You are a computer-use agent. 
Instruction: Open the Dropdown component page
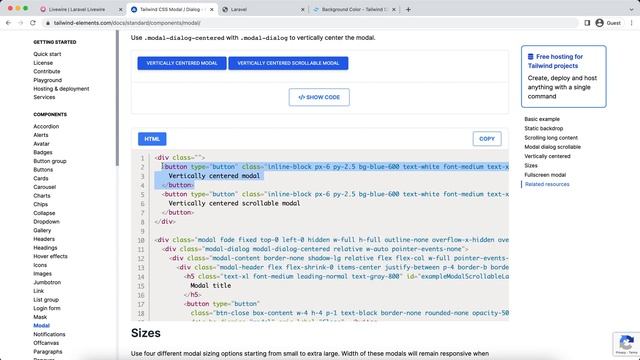(47, 222)
